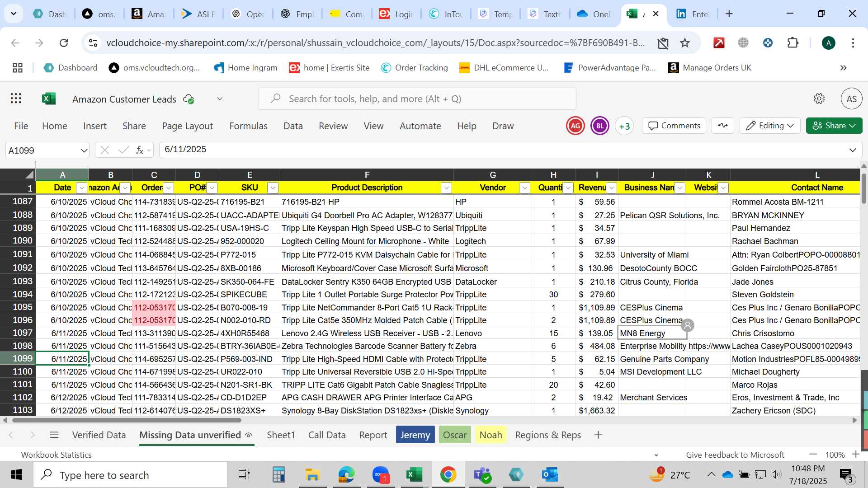This screenshot has height=488, width=868.
Task: Open the Insert ribbon tab
Action: [95, 126]
